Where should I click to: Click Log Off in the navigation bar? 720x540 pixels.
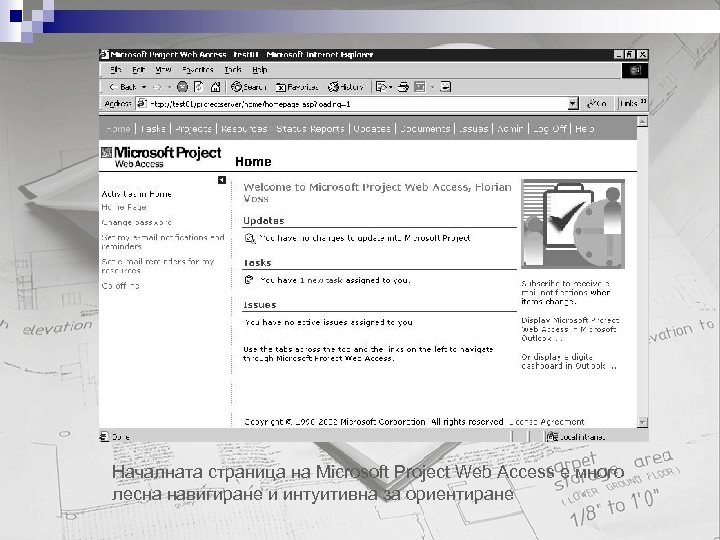[549, 129]
